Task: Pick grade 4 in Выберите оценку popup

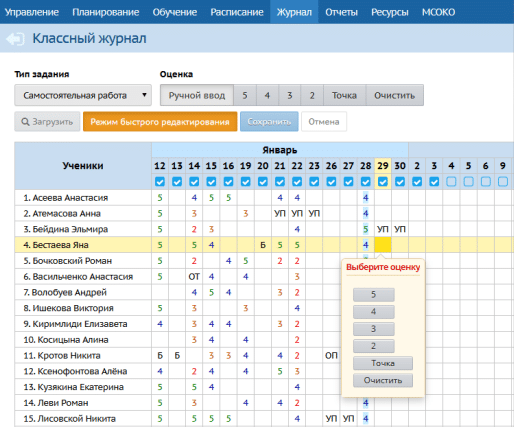Action: click(x=374, y=312)
